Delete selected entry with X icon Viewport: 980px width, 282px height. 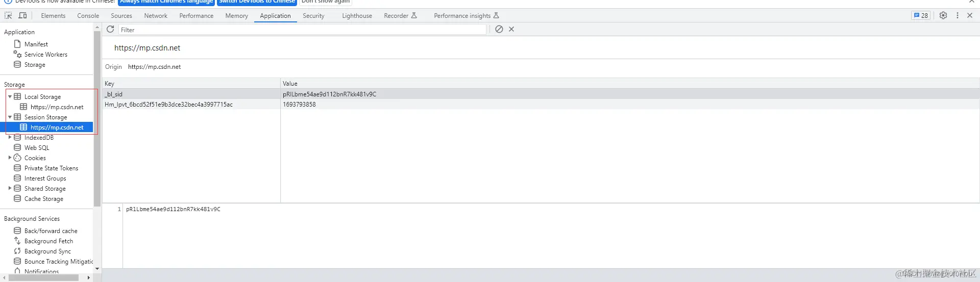coord(511,29)
